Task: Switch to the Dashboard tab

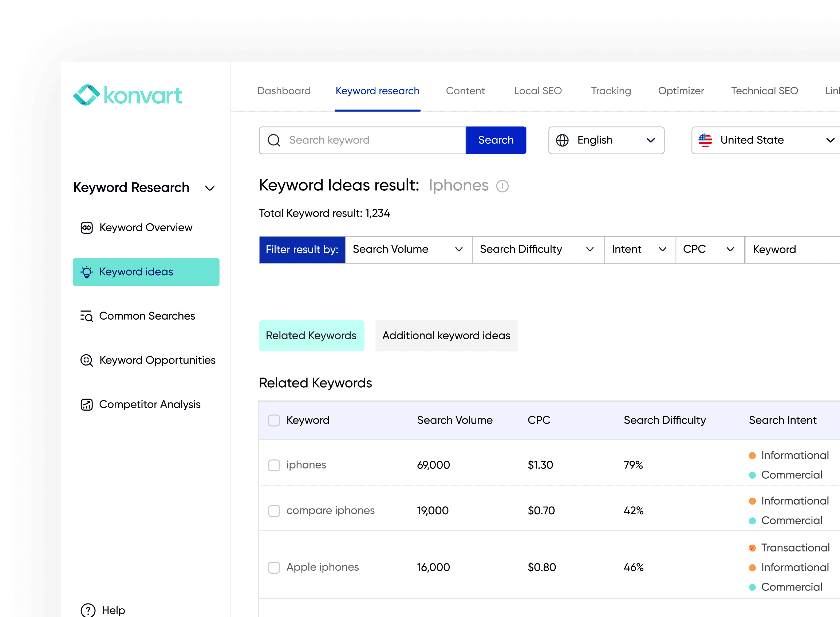Action: point(284,91)
